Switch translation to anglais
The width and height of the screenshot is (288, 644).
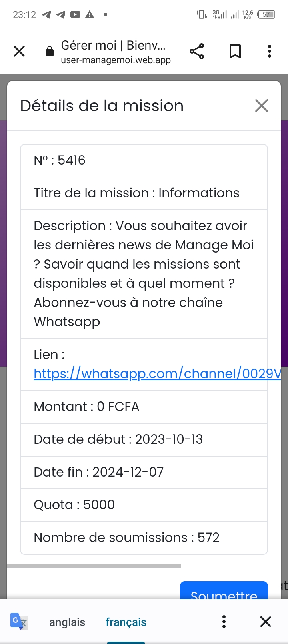click(x=67, y=622)
